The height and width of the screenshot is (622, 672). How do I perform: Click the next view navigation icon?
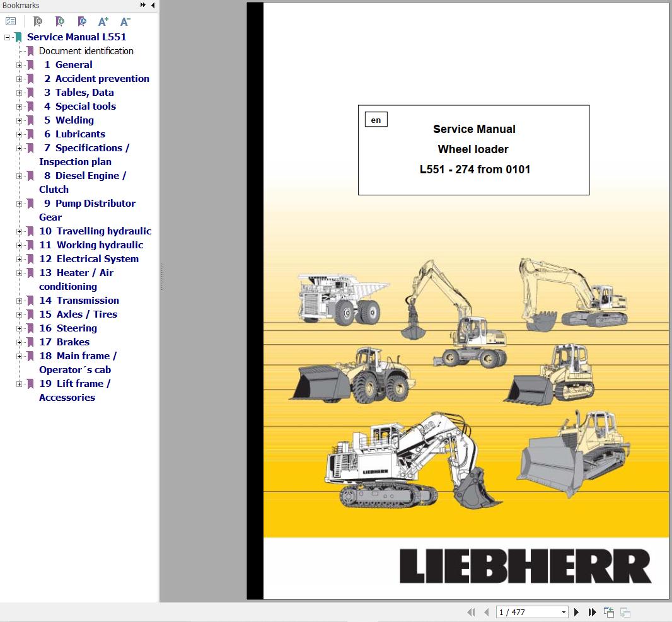coord(625,612)
